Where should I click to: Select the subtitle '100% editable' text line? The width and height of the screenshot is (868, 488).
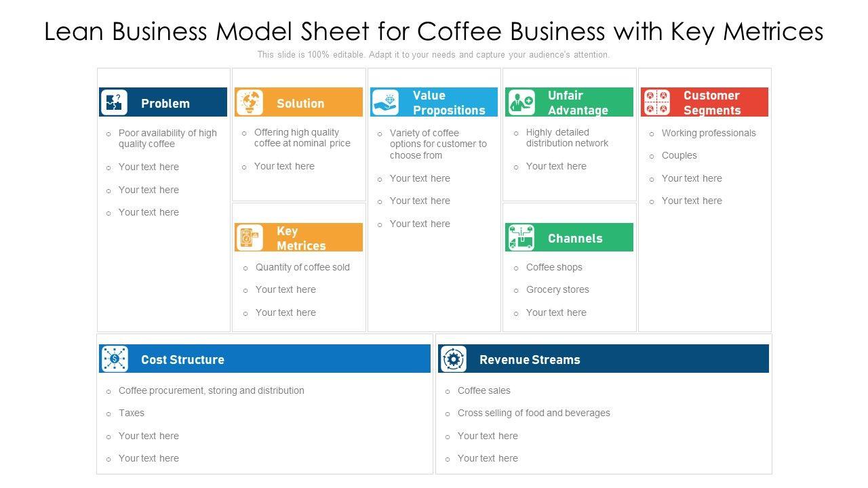coord(434,55)
